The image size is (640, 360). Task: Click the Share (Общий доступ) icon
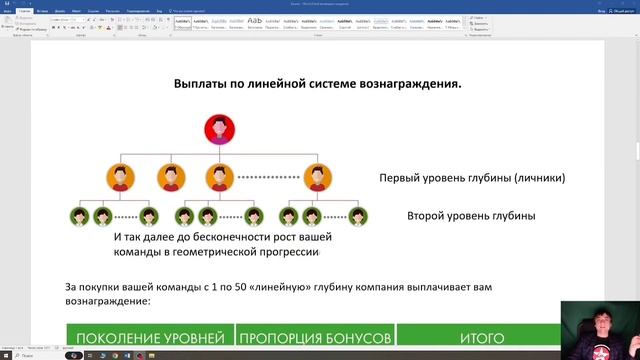tap(621, 11)
